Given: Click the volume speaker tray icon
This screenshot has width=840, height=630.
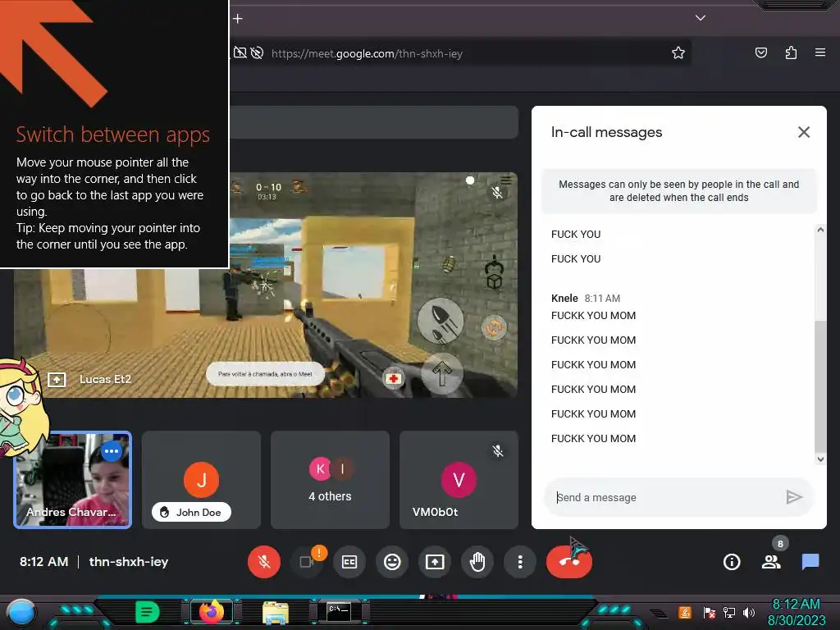Looking at the screenshot, I should coord(749,612).
